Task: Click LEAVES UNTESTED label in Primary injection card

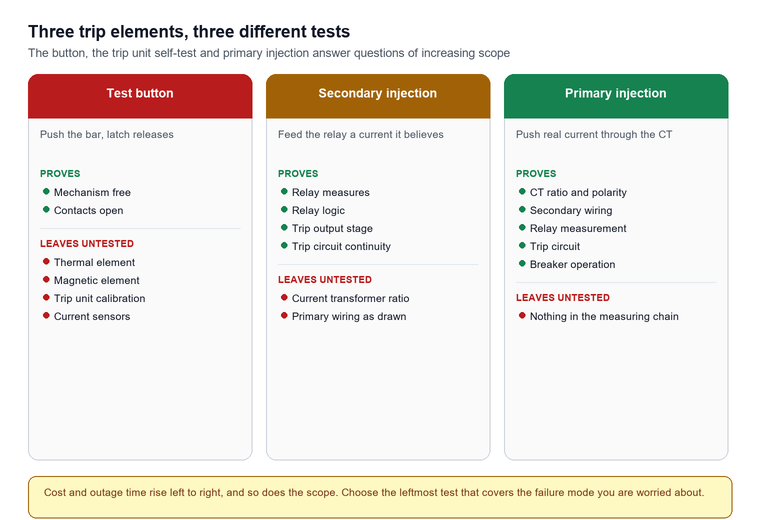Action: 563,298
